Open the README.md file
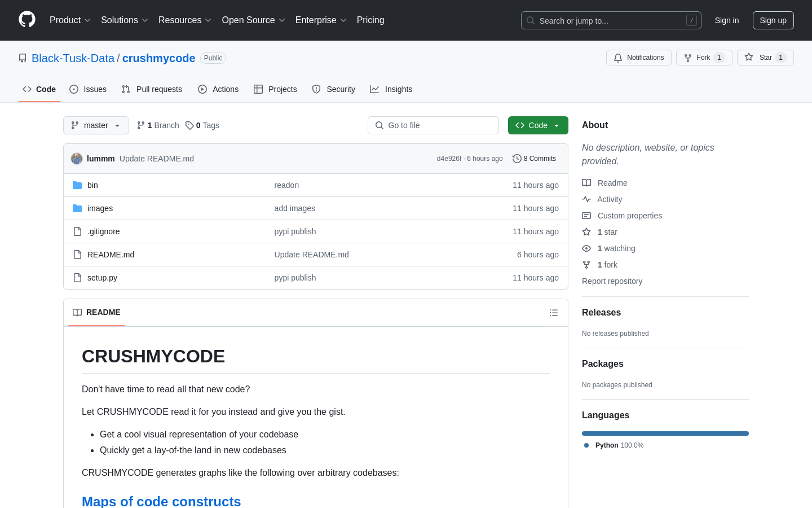This screenshot has width=812, height=508. 111,255
